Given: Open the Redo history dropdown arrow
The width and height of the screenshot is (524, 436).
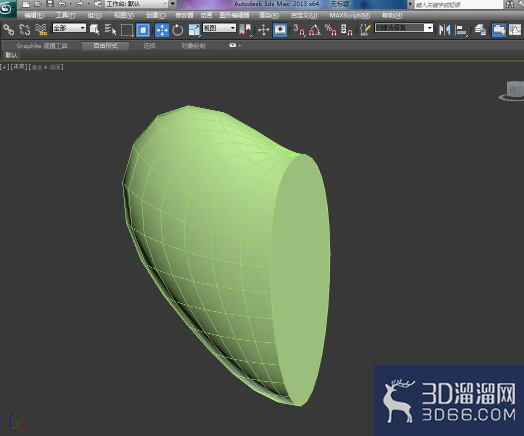Looking at the screenshot, I should 89,4.
